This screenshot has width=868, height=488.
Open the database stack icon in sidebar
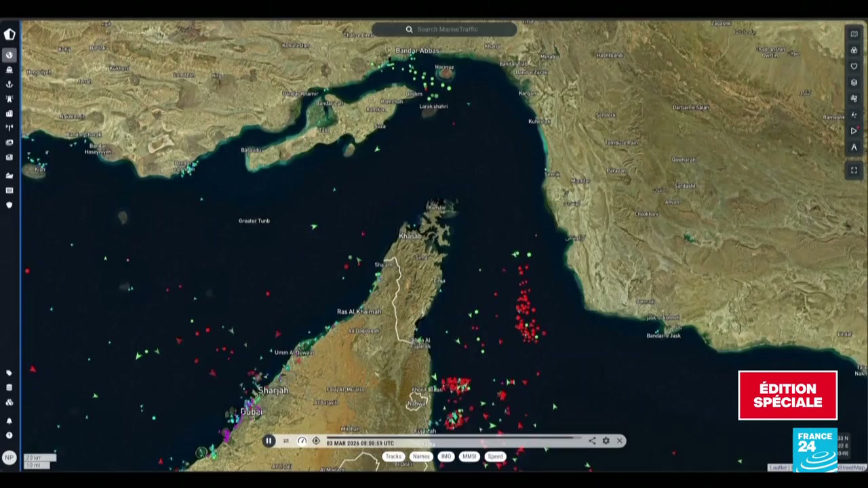point(9,388)
